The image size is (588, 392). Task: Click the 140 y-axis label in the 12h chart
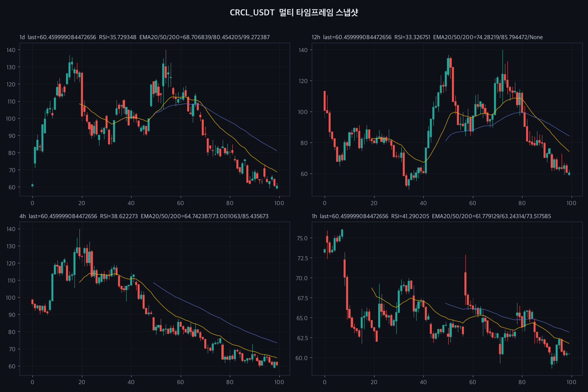tap(303, 50)
